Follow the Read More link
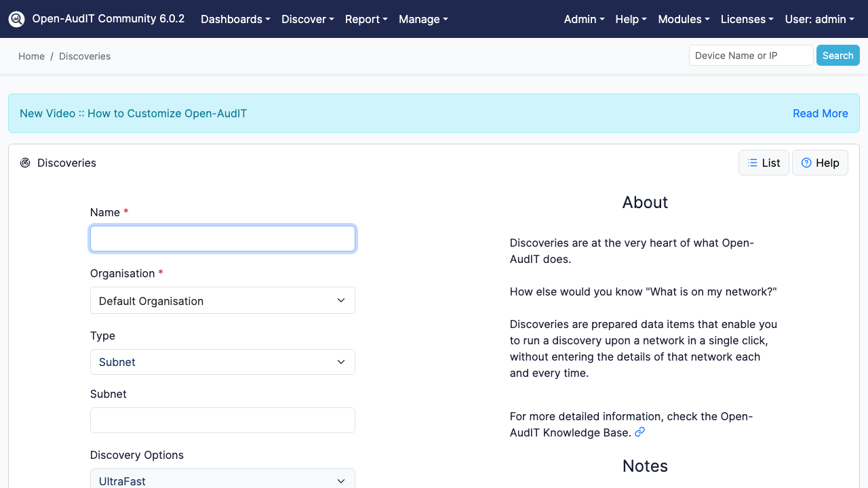This screenshot has width=868, height=488. (820, 113)
